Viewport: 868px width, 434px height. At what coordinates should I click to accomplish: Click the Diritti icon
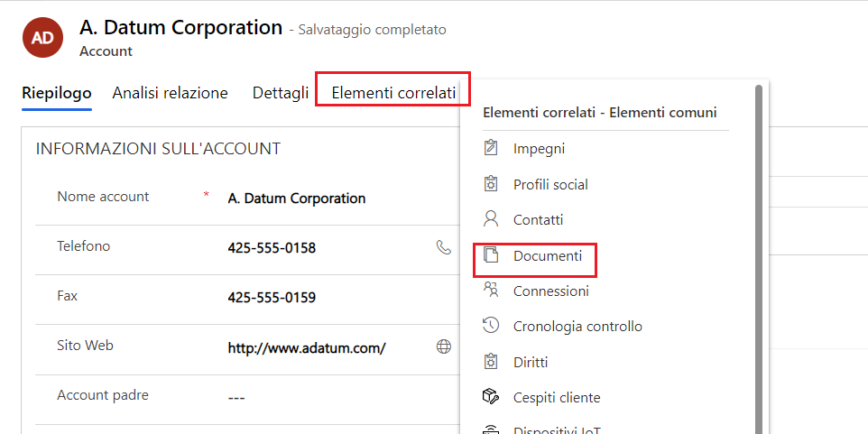click(491, 362)
